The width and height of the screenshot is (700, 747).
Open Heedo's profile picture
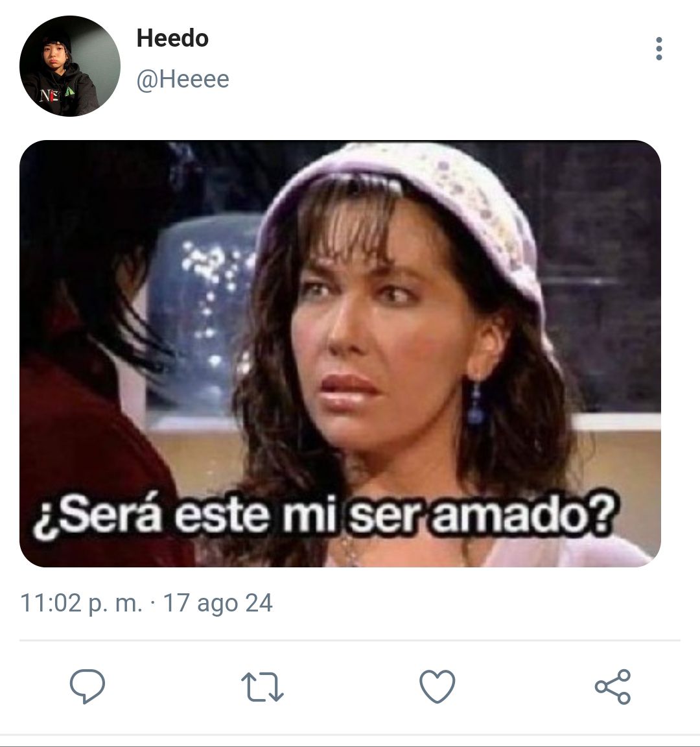click(69, 65)
